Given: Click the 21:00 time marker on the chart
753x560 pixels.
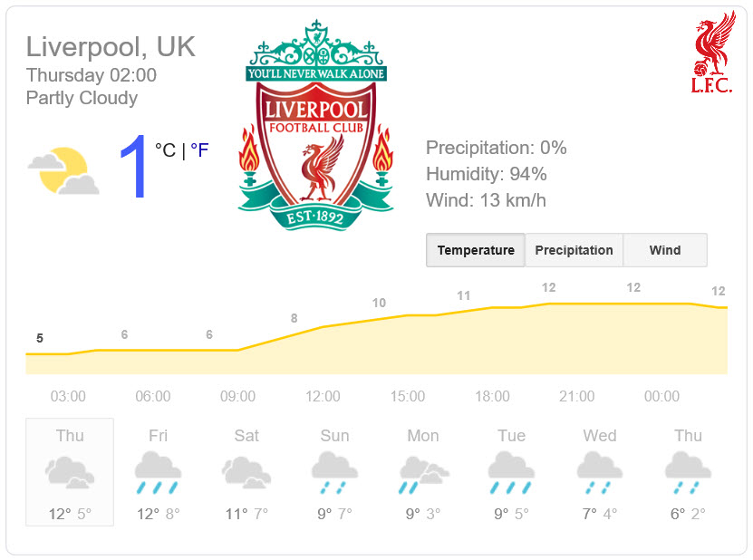Looking at the screenshot, I should pos(576,396).
